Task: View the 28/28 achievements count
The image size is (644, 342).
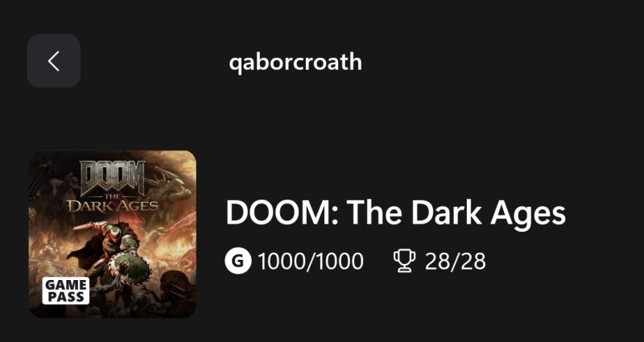Action: [455, 261]
